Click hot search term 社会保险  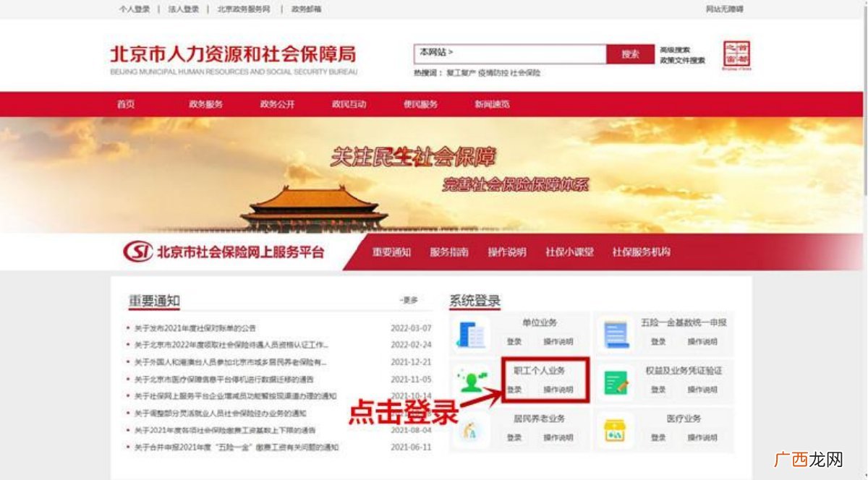tap(525, 73)
